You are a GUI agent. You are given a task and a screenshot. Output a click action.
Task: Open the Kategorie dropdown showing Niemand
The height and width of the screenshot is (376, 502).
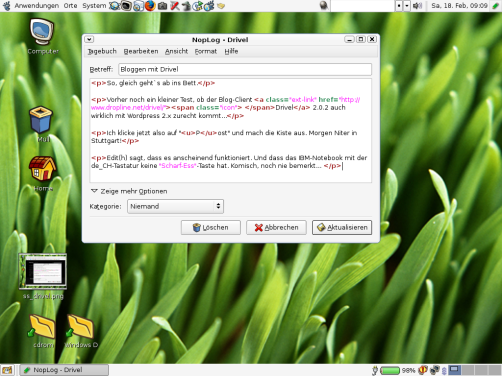175,206
